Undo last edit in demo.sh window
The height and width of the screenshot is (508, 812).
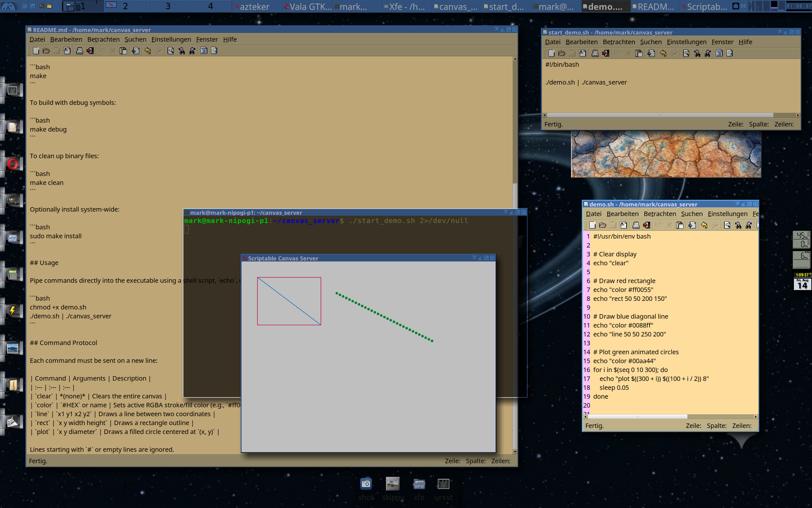[x=704, y=225]
